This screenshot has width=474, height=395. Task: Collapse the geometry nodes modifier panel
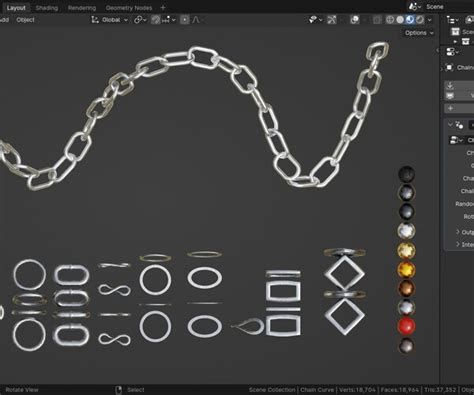(450, 124)
